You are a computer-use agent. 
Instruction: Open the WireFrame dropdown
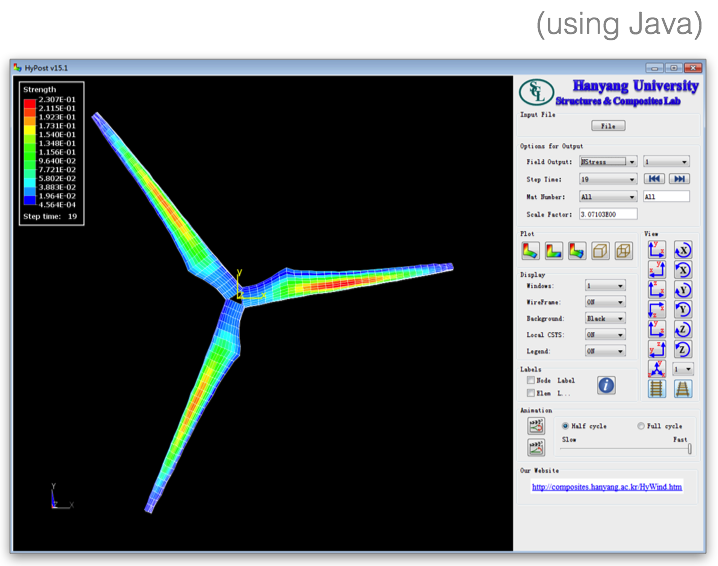click(605, 302)
